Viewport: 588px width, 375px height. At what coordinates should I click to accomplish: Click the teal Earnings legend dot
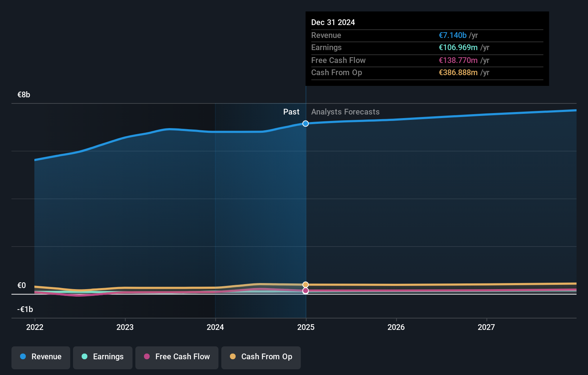click(85, 356)
